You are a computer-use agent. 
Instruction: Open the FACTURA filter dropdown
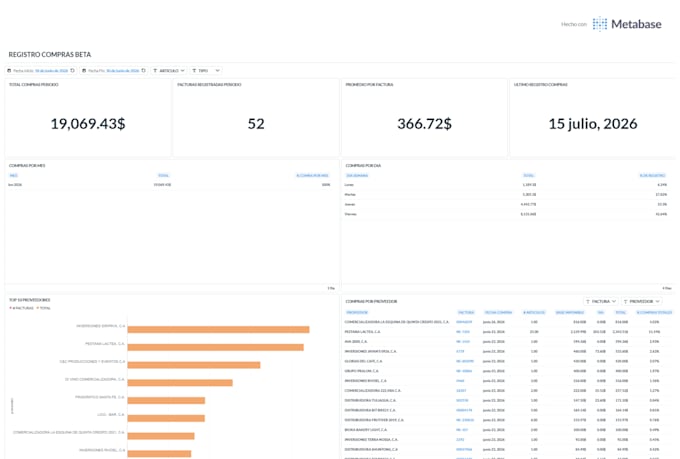(601, 301)
